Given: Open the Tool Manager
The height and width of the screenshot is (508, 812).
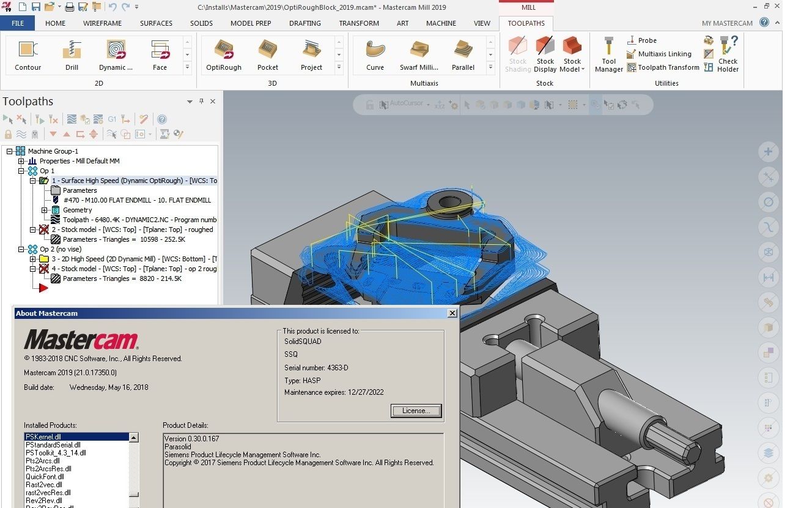Looking at the screenshot, I should (x=609, y=54).
